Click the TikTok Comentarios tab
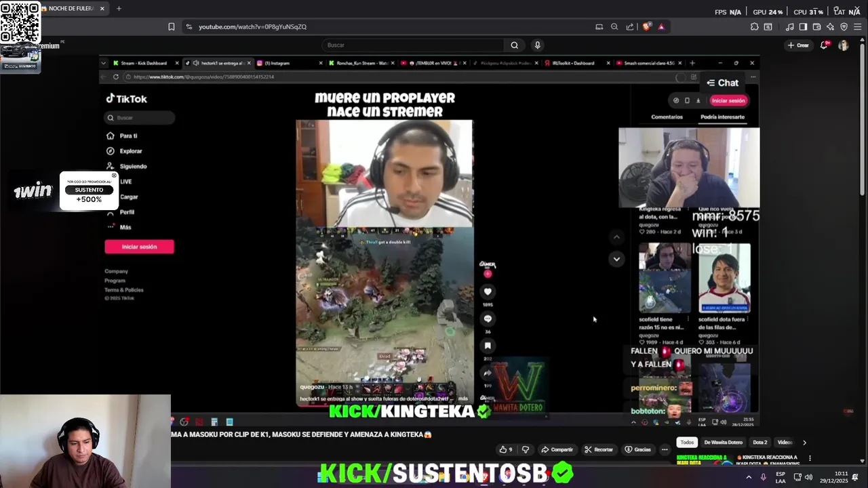 (x=667, y=117)
